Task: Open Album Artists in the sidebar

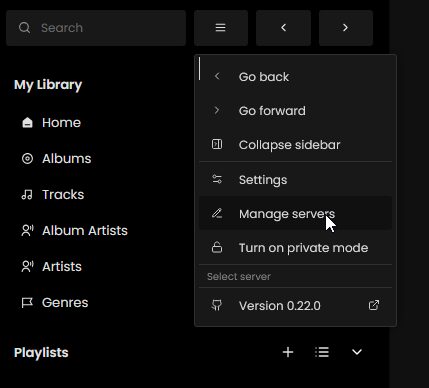Action: 75,231
